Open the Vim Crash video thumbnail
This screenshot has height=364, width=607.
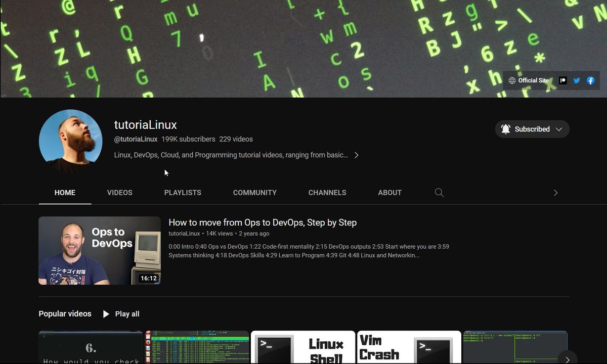pyautogui.click(x=409, y=347)
